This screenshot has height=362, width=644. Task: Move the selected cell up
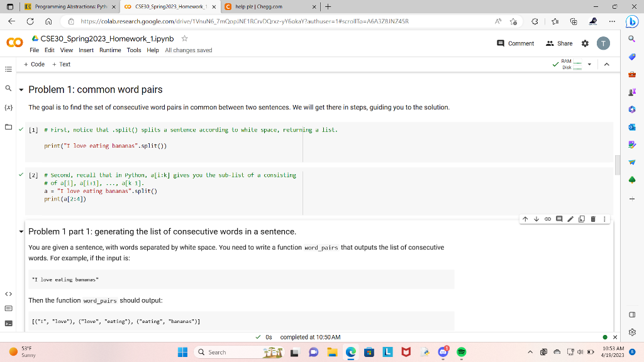[x=525, y=219]
